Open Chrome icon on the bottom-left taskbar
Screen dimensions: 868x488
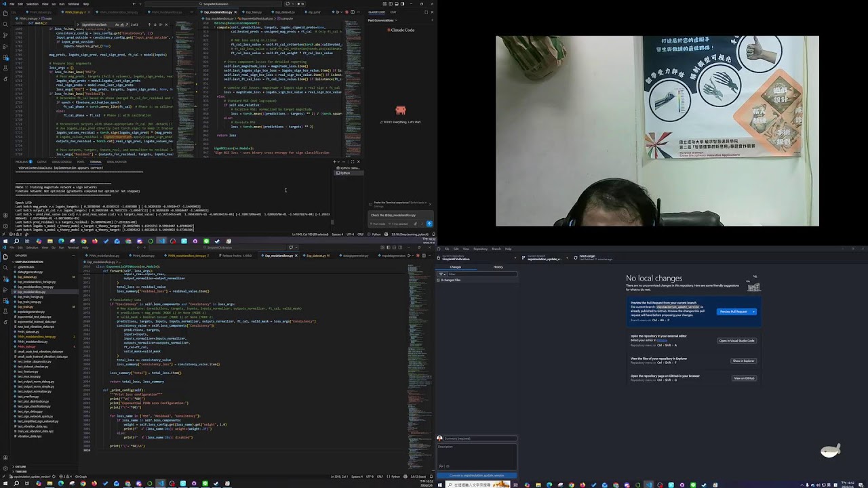point(83,483)
